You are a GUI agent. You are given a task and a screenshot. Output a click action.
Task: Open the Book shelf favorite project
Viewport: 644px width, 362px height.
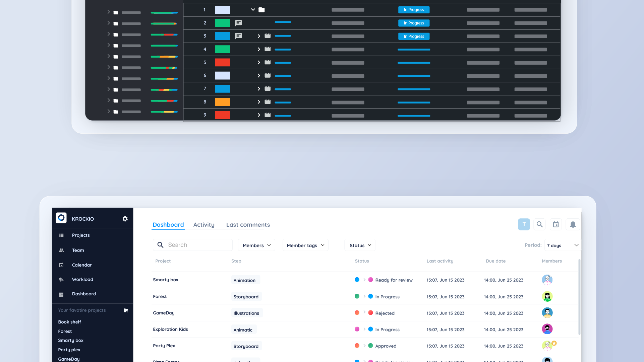(x=69, y=322)
